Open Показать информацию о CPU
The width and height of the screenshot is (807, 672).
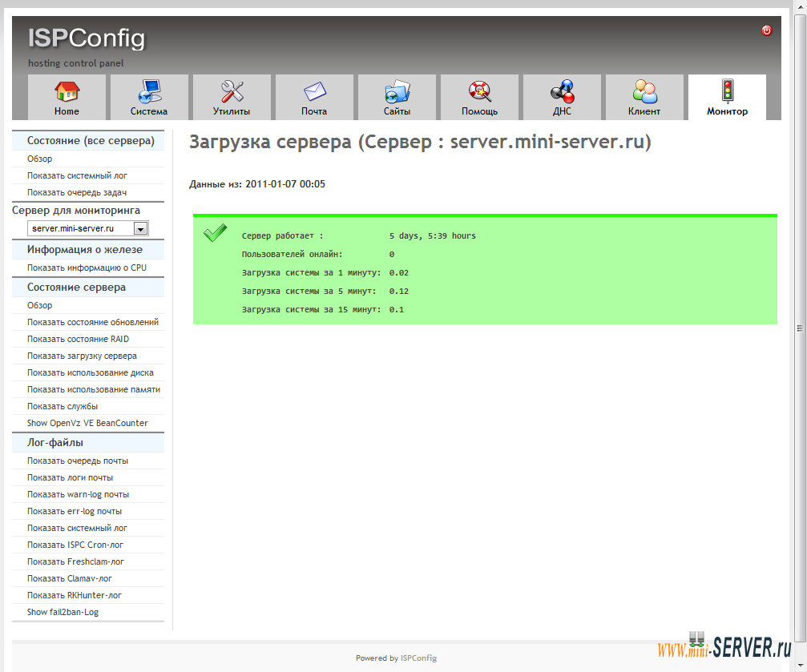click(x=87, y=268)
